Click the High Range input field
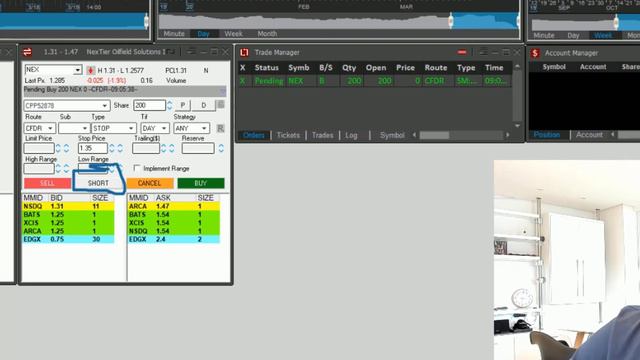 39,168
